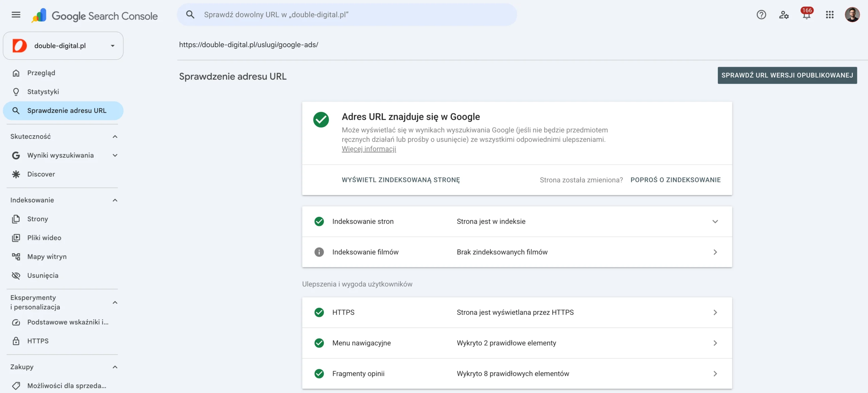
Task: Click the Google G icon beside Wyniki wyszukiwania
Action: (16, 156)
